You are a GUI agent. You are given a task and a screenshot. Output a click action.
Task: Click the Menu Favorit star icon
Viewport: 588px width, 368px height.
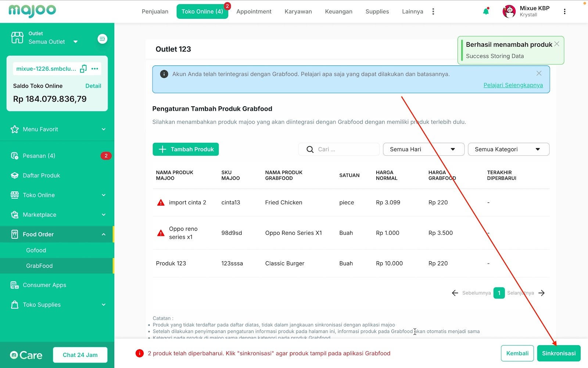point(15,129)
